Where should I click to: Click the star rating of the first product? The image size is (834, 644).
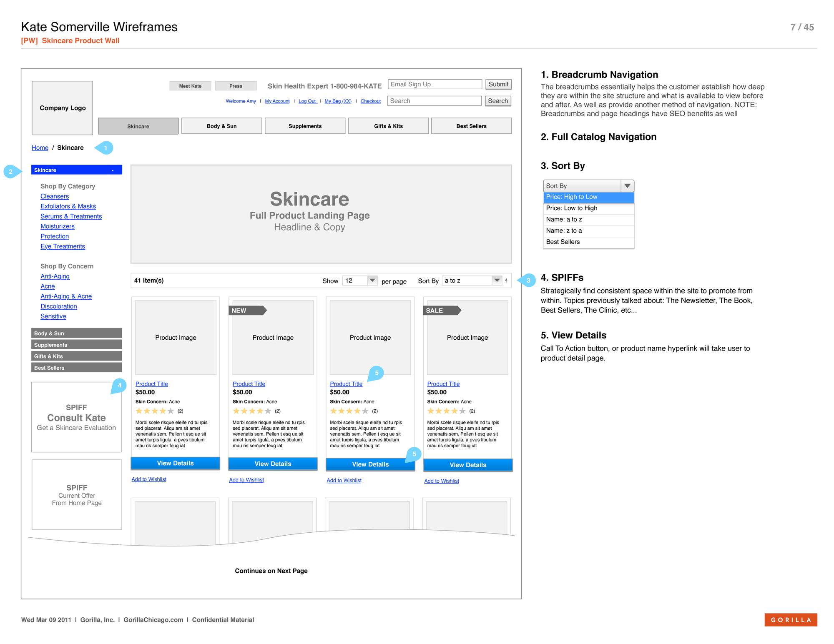click(x=155, y=411)
